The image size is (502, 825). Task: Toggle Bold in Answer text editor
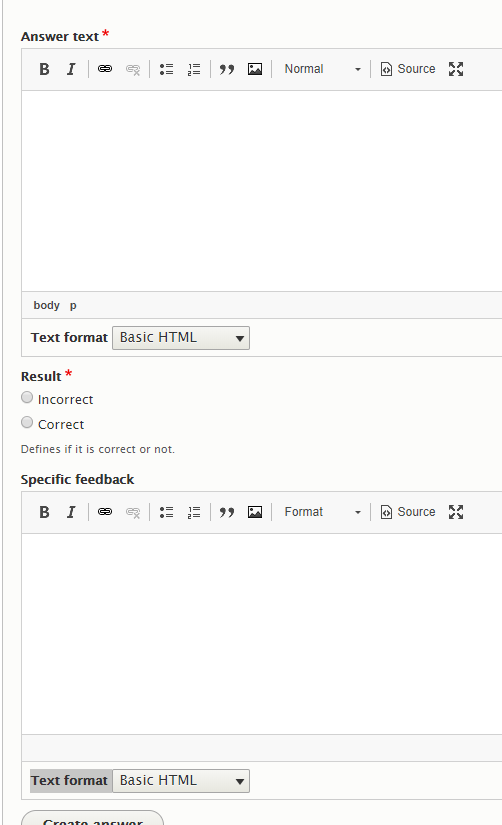tap(45, 69)
